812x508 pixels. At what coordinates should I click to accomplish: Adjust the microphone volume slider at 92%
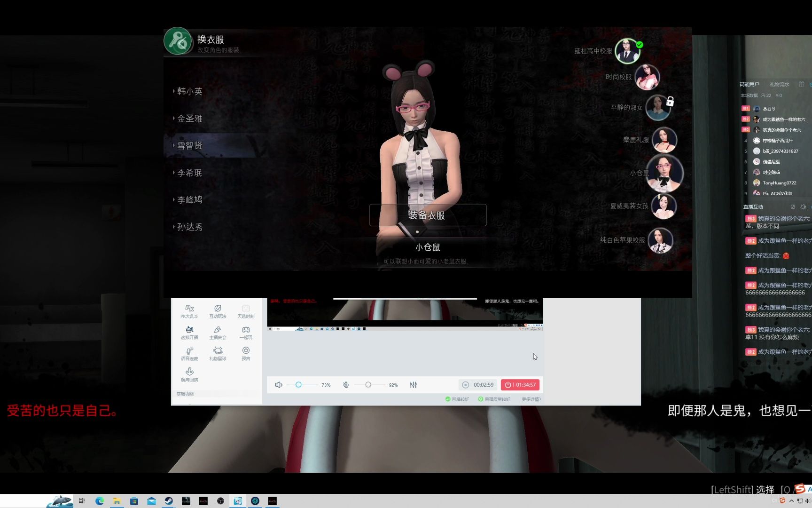pyautogui.click(x=369, y=385)
